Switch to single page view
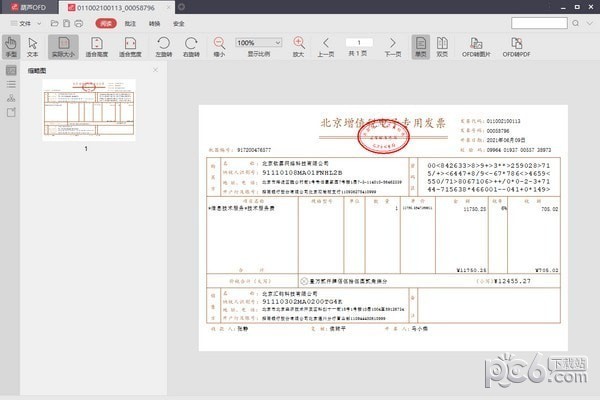This screenshot has height=400, width=600. (421, 47)
